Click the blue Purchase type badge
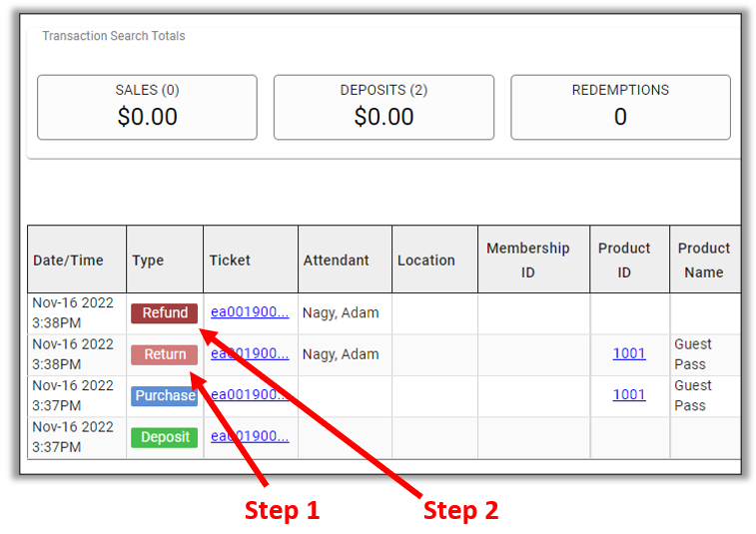Viewport: 756px width, 534px height. [165, 396]
